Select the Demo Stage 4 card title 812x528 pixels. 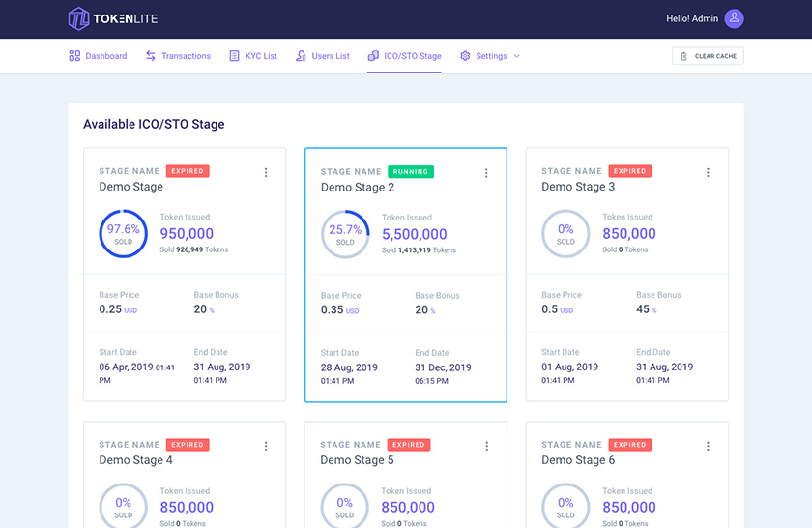click(135, 460)
